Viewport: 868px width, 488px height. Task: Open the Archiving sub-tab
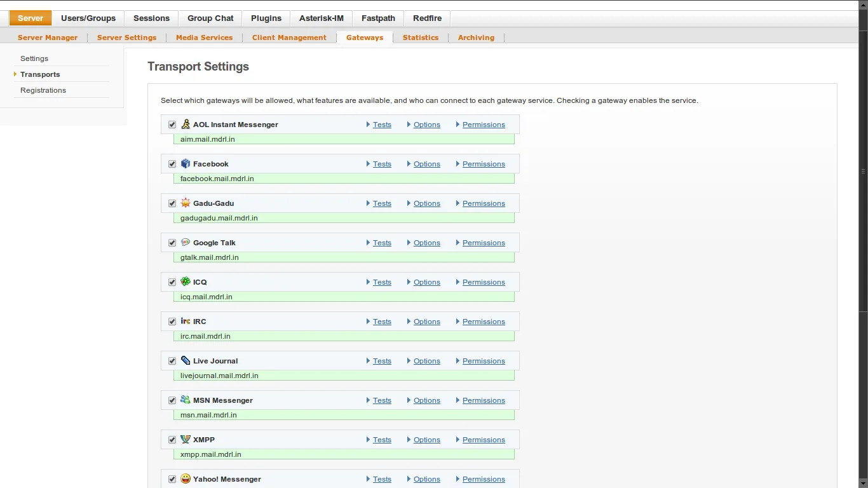click(476, 37)
